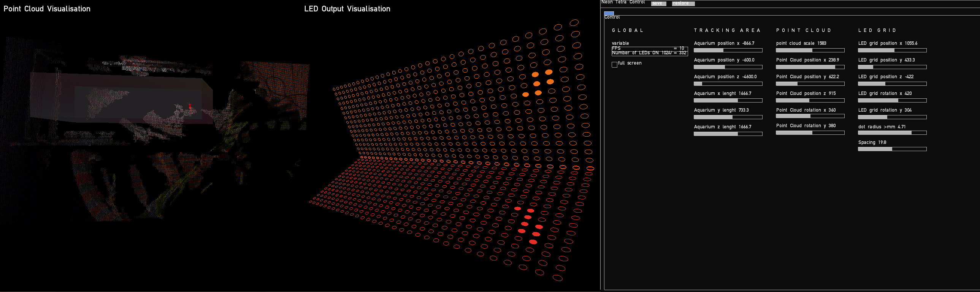Adjust the Point Cloud rotation y slider

(x=810, y=133)
